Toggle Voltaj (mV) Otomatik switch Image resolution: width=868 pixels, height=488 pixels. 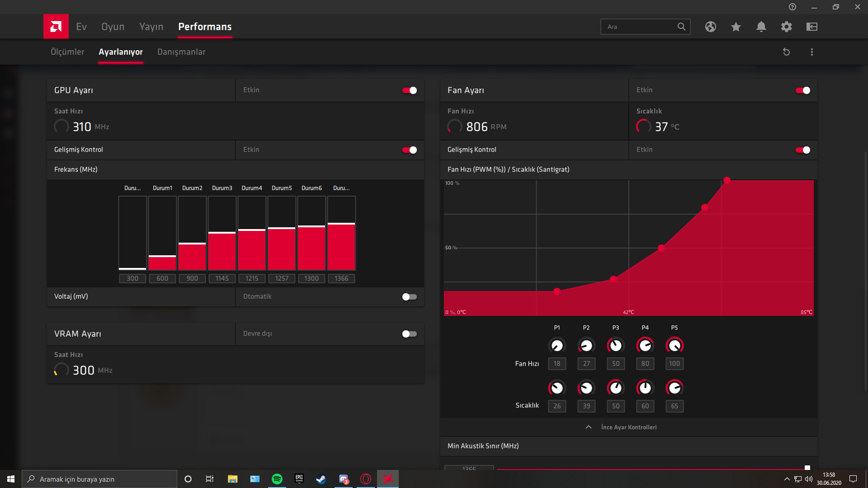410,297
